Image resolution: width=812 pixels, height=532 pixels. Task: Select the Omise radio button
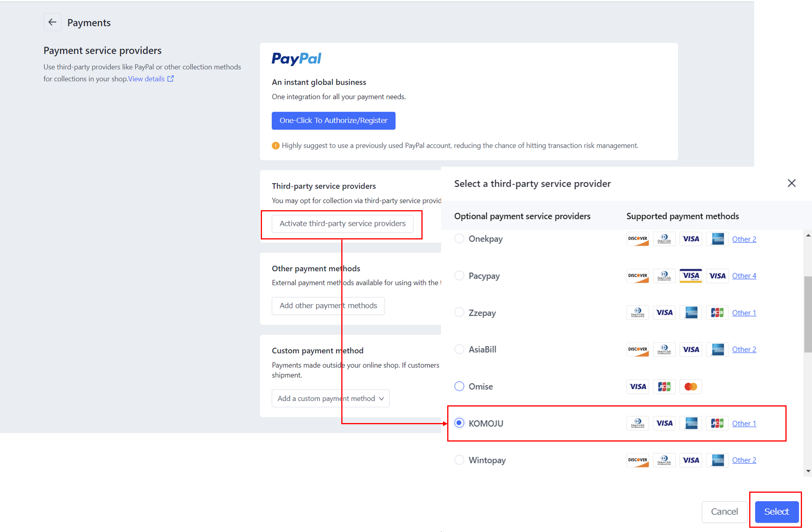pyautogui.click(x=459, y=386)
